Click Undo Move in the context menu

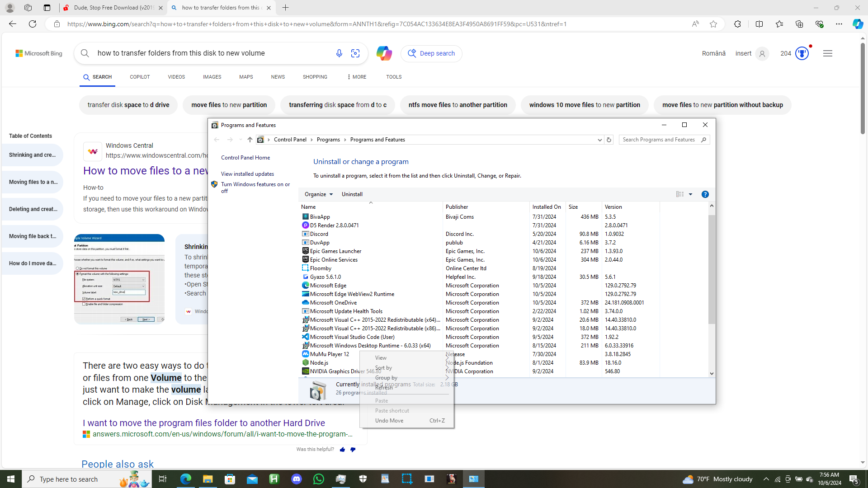coord(389,421)
